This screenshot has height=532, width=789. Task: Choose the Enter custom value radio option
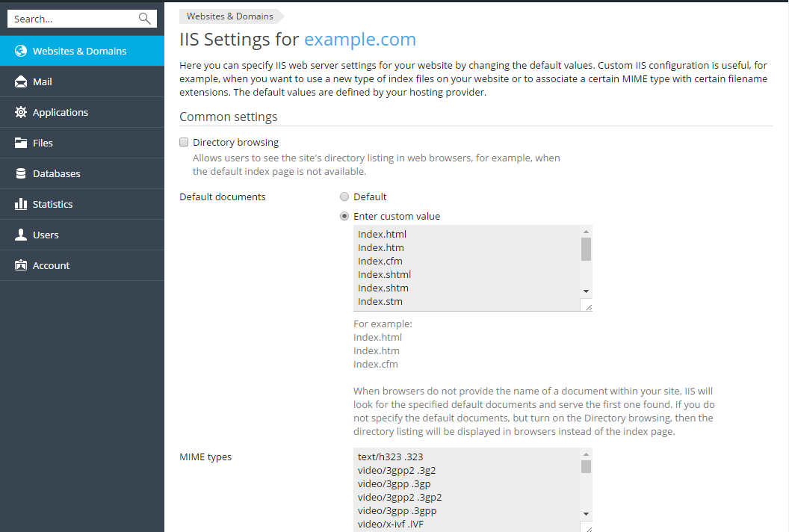tap(344, 217)
